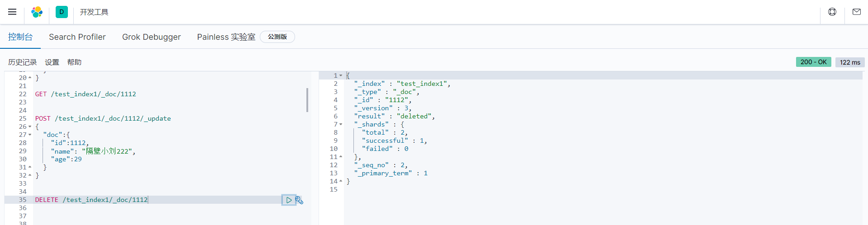Click the 帮助 help link
The height and width of the screenshot is (225, 868).
coord(74,62)
